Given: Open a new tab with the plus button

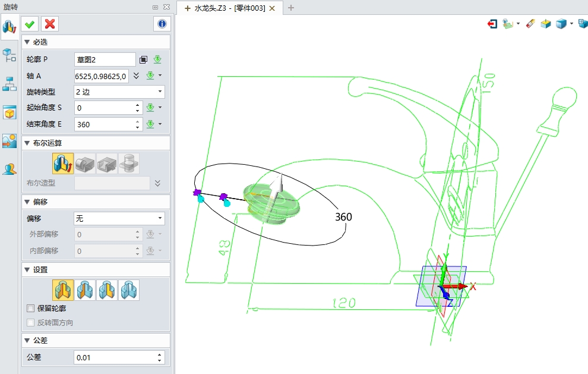Looking at the screenshot, I should click(291, 8).
